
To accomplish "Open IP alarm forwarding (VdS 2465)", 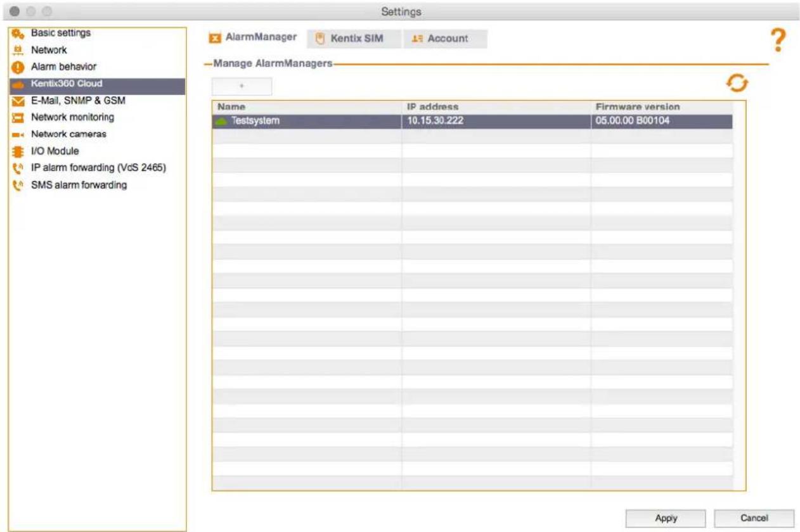I will (x=98, y=168).
